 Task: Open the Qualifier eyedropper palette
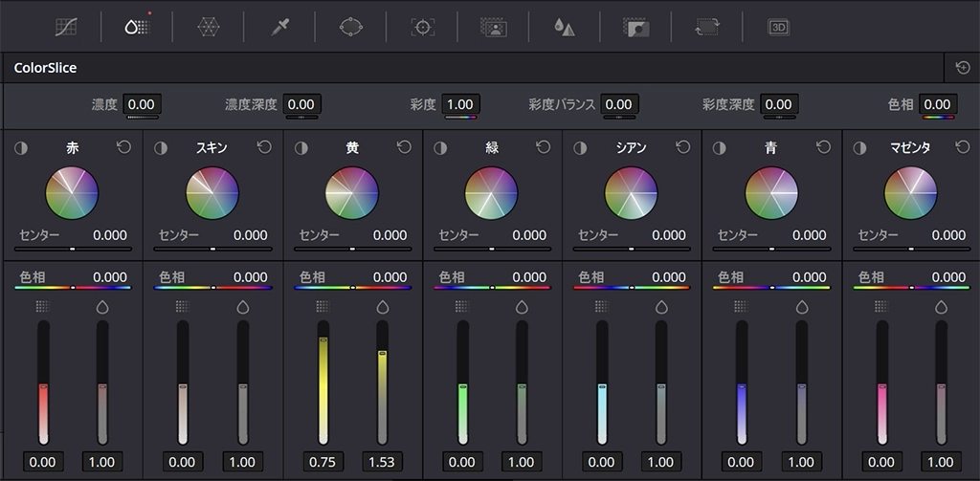point(279,27)
